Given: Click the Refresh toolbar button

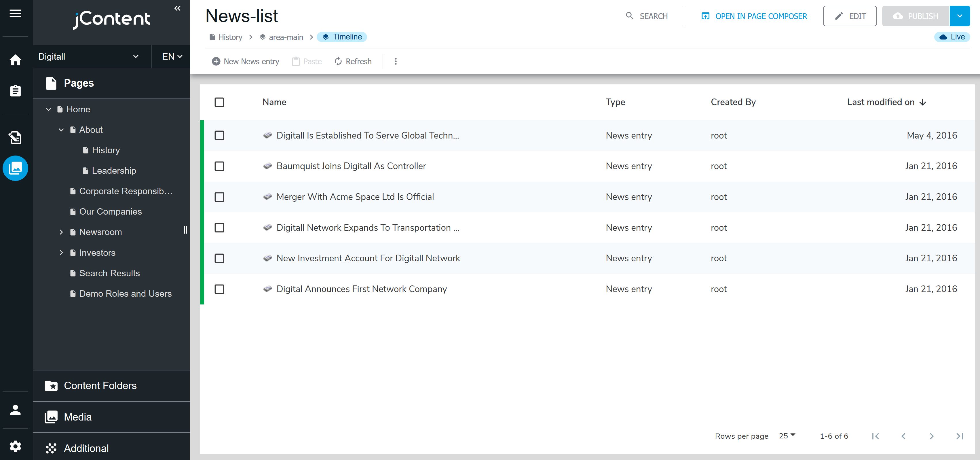Looking at the screenshot, I should [353, 61].
